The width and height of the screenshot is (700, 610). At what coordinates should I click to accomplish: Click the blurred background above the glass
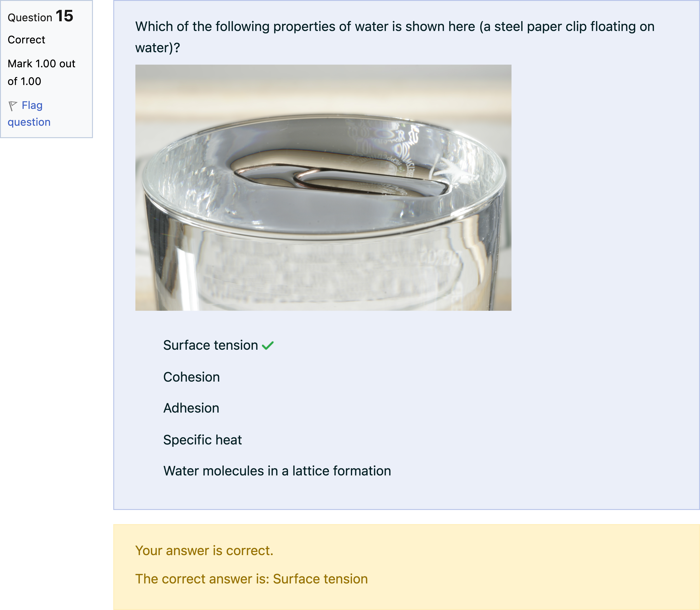tap(323, 85)
